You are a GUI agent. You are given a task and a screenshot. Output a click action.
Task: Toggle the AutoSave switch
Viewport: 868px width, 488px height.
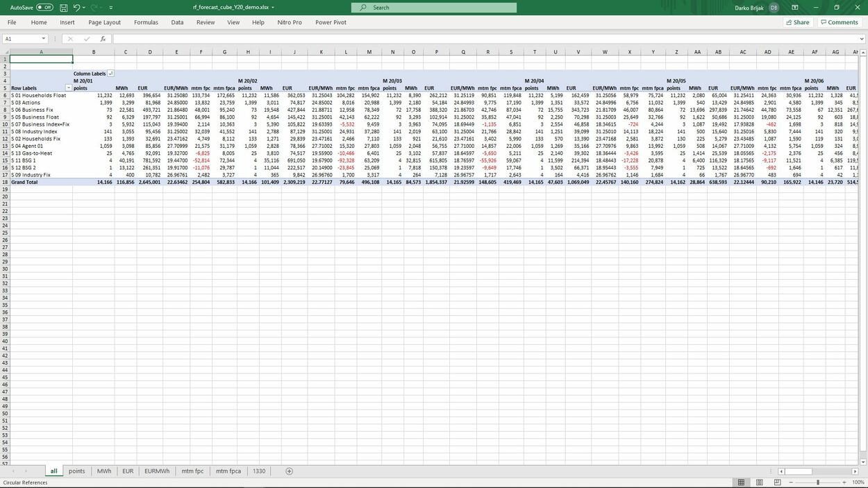44,8
